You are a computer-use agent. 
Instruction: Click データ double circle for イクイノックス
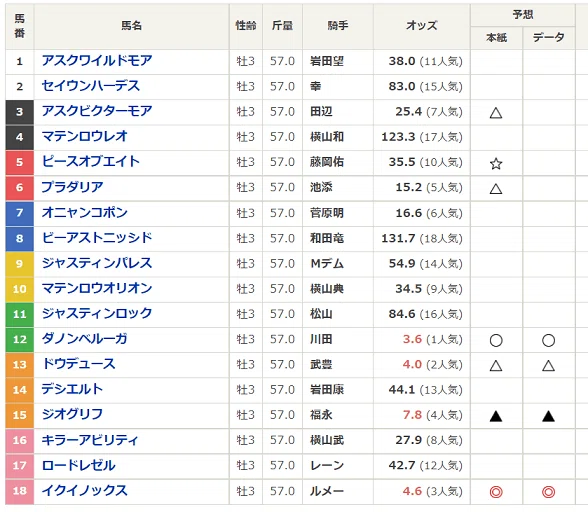(548, 491)
